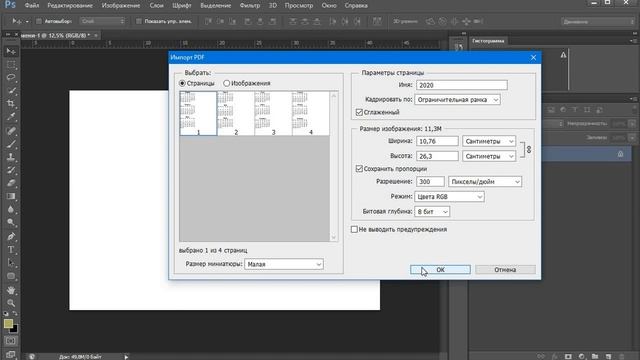Viewport: 640px width, 360px height.
Task: Click the Ширина value field
Action: [437, 141]
